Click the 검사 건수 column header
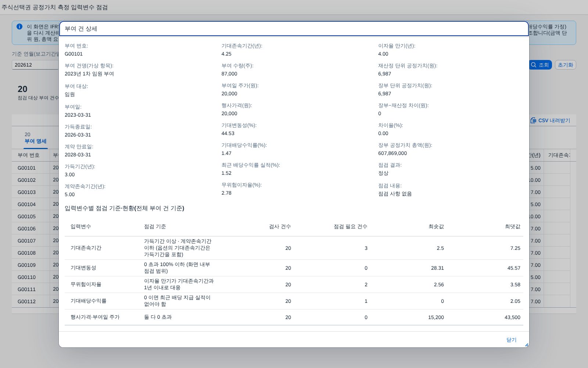 point(280,226)
